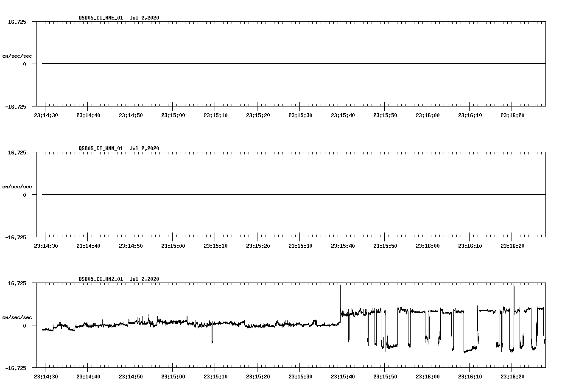Click the 23:16:20 time label under HNE plot
Screen dimensions: 576x392
512,115
